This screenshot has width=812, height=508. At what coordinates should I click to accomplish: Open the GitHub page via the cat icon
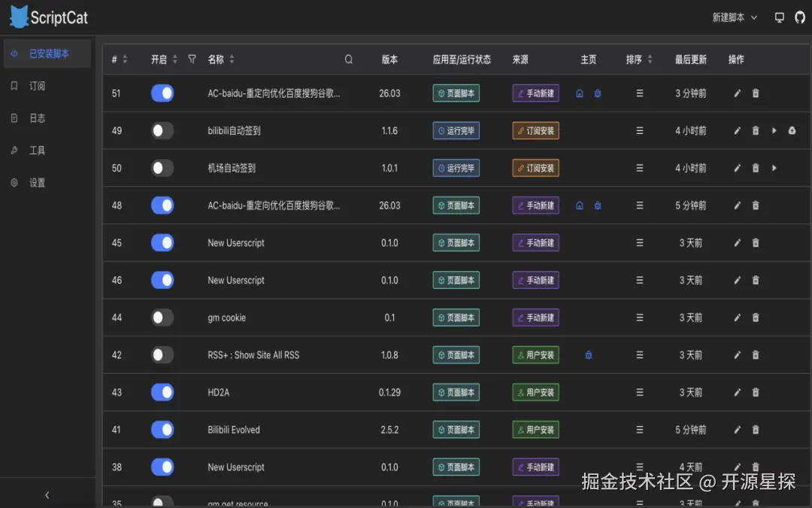point(799,17)
